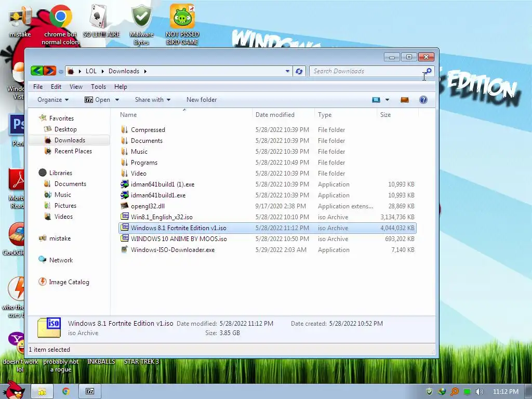This screenshot has height=399, width=532.
Task: Open the Explorer icon in the taskbar
Action: (x=42, y=392)
